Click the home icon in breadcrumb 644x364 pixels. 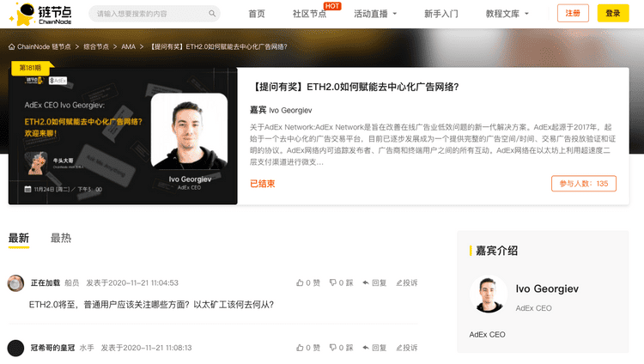(x=11, y=46)
